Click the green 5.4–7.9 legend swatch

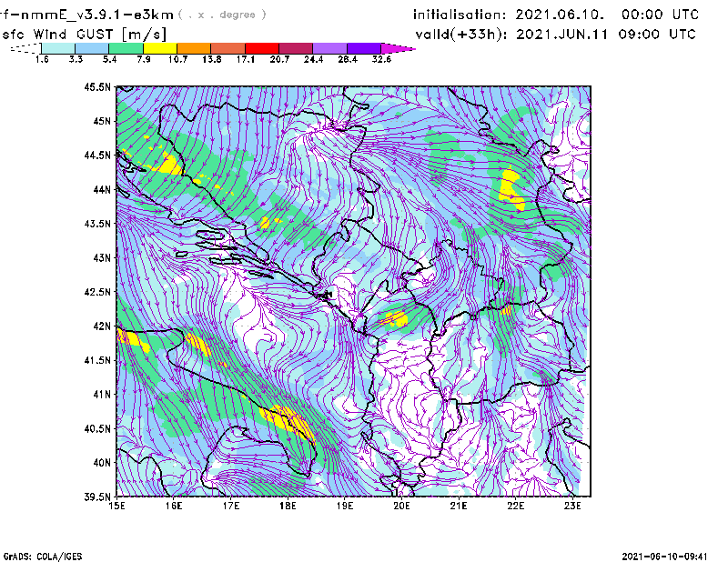point(126,48)
